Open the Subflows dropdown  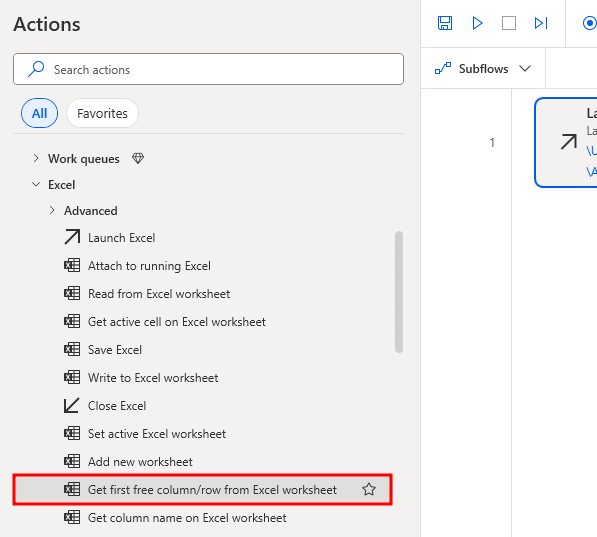(483, 69)
